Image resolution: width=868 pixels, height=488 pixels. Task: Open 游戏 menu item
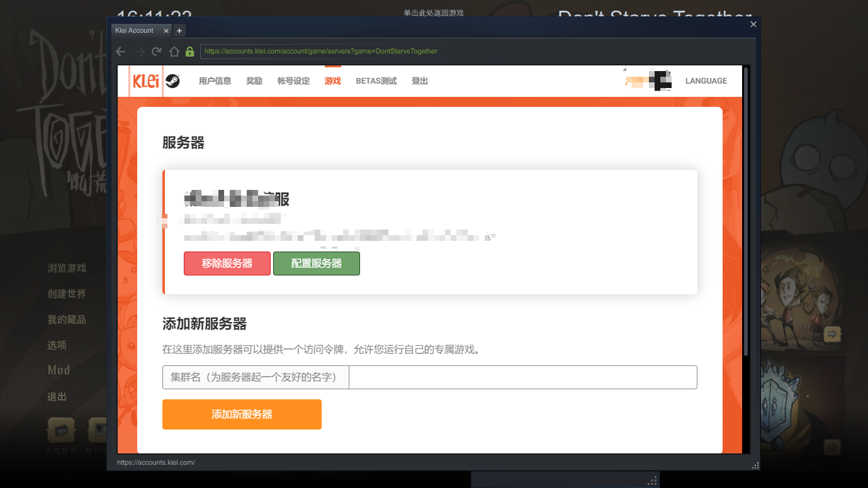pyautogui.click(x=333, y=81)
